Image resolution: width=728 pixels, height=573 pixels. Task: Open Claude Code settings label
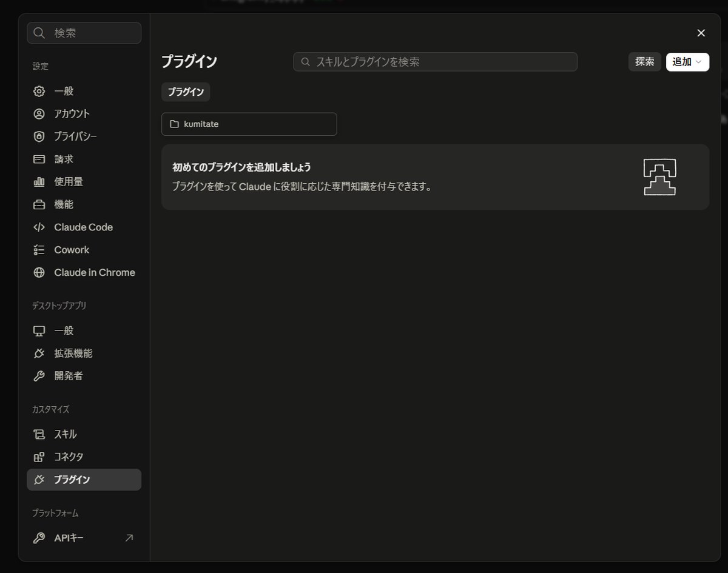click(x=84, y=227)
